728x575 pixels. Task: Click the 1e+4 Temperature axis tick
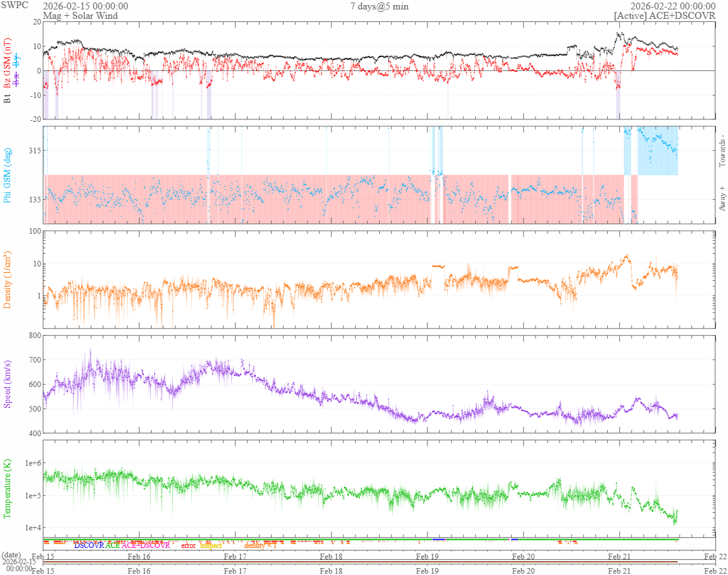tap(33, 528)
